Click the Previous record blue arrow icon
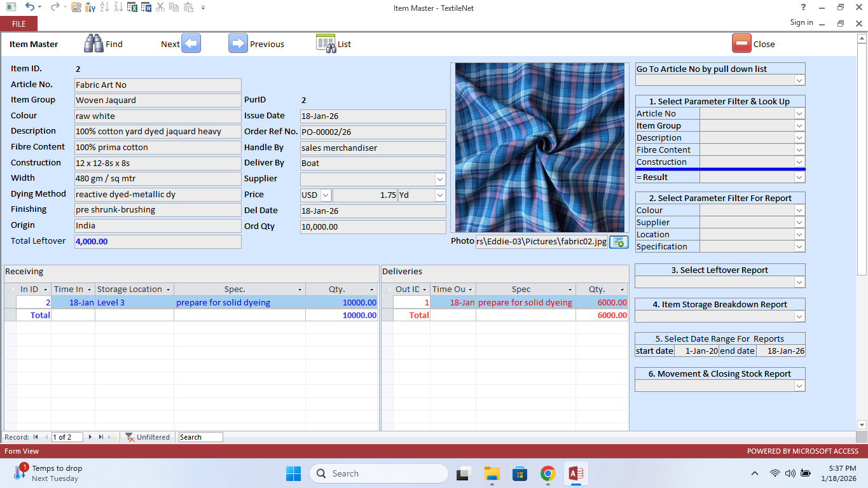The image size is (868, 488). tap(238, 43)
